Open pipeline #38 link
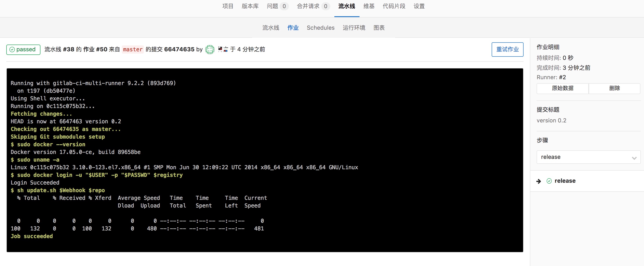Viewport: 644px width, 266px height. 69,49
